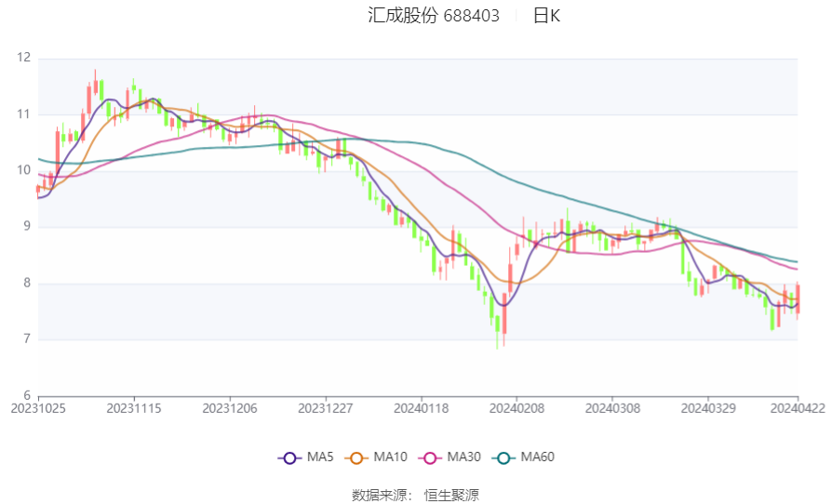Click the 20231115 date label
The height and width of the screenshot is (504, 831).
pyautogui.click(x=134, y=407)
